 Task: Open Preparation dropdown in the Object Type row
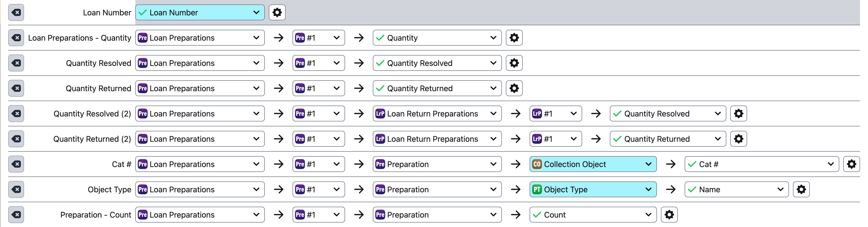[437, 190]
